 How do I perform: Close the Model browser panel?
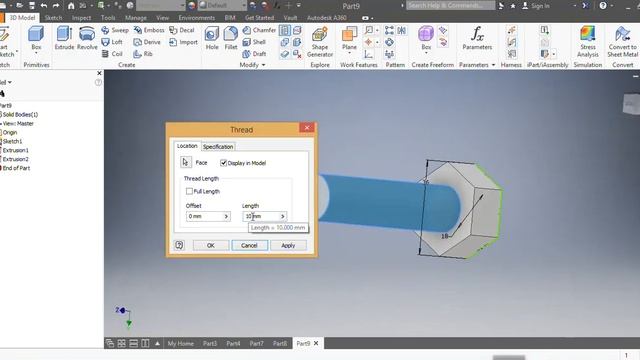99,73
